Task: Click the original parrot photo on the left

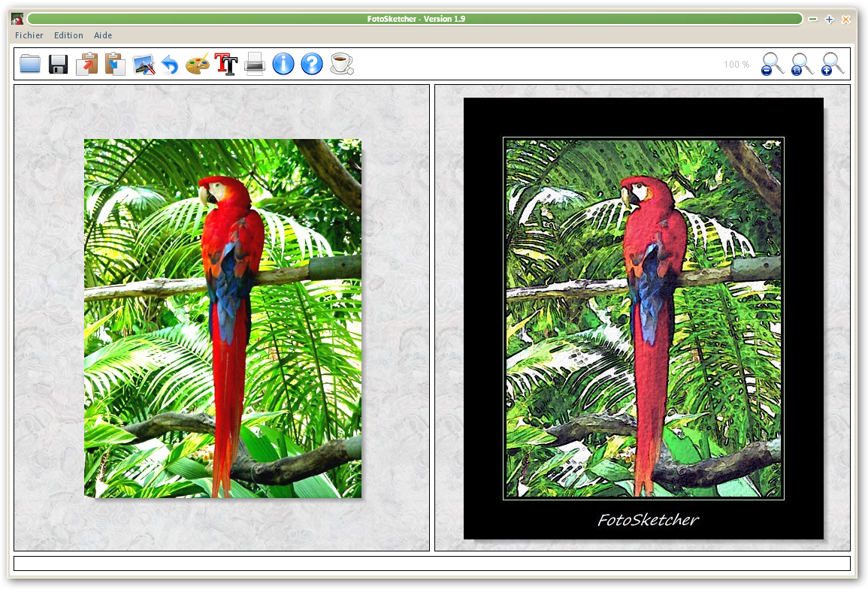Action: pos(222,318)
